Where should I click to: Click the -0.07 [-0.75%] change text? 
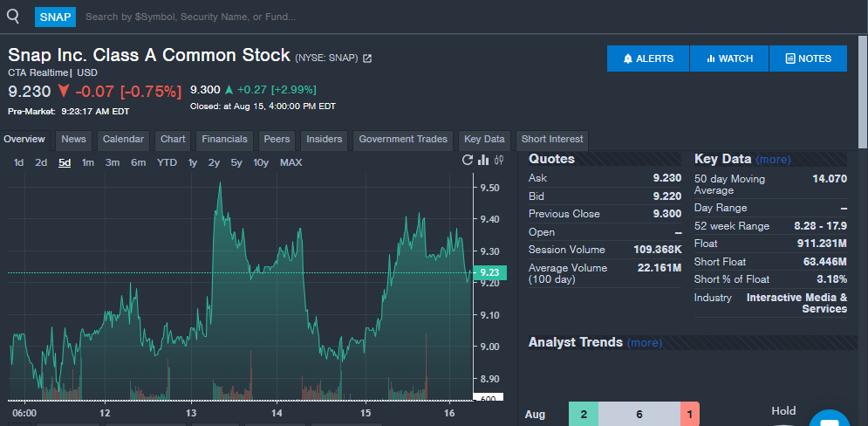pyautogui.click(x=128, y=92)
